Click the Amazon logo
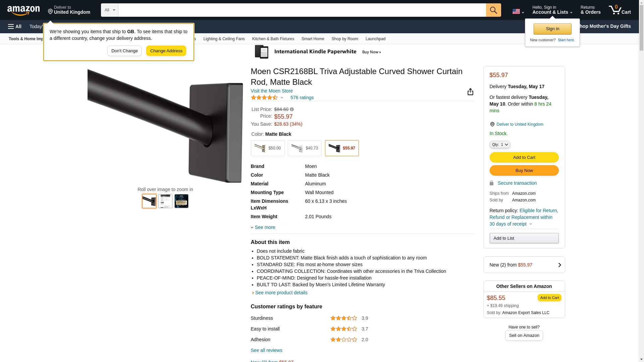The height and width of the screenshot is (362, 644). pos(23,10)
